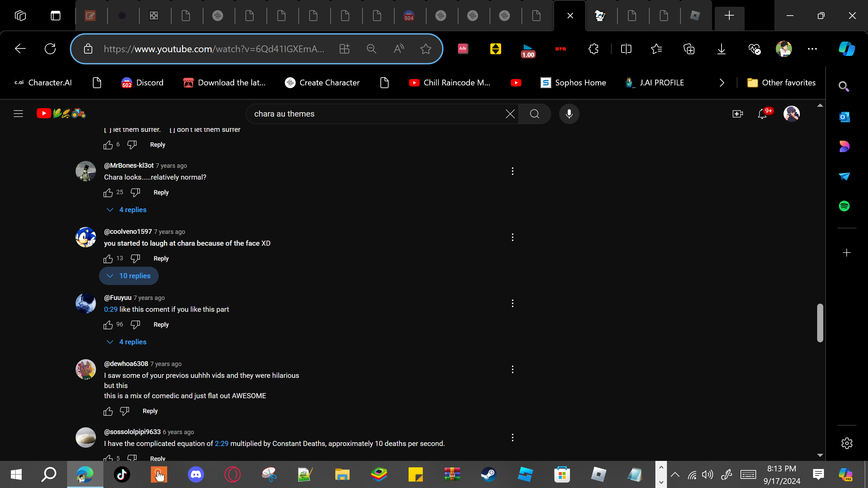Reply to the @dewhoa6308 comment
Image resolution: width=868 pixels, height=488 pixels.
[x=150, y=411]
